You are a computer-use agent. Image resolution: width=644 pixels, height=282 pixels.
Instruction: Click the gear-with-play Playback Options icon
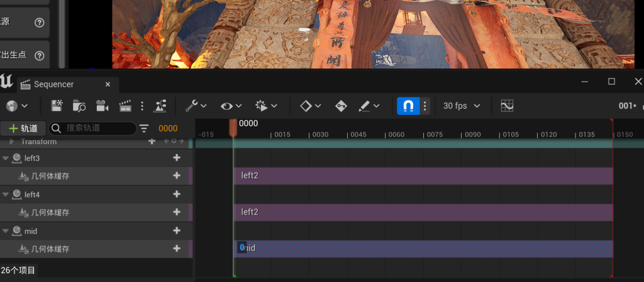coord(261,106)
